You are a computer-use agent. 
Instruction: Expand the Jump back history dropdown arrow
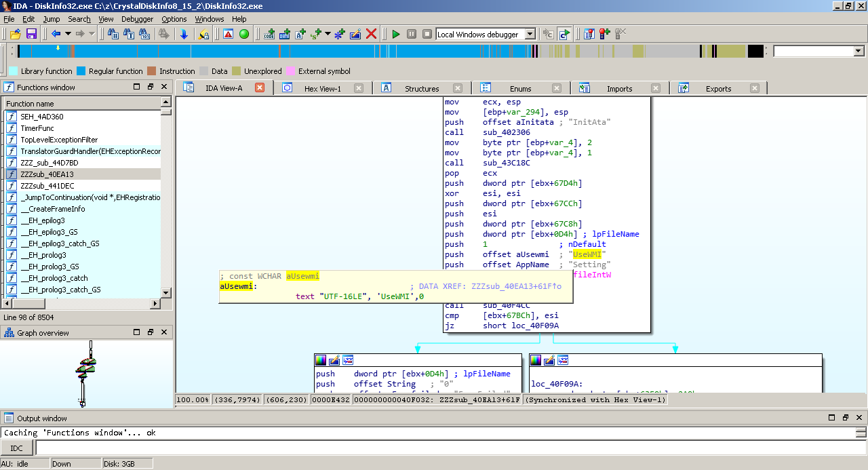coord(68,34)
